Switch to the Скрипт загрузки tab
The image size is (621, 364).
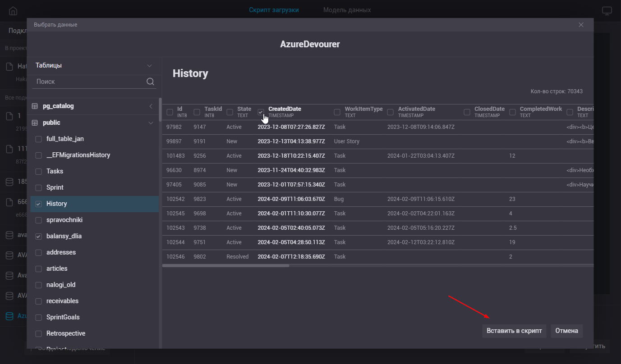(x=274, y=10)
